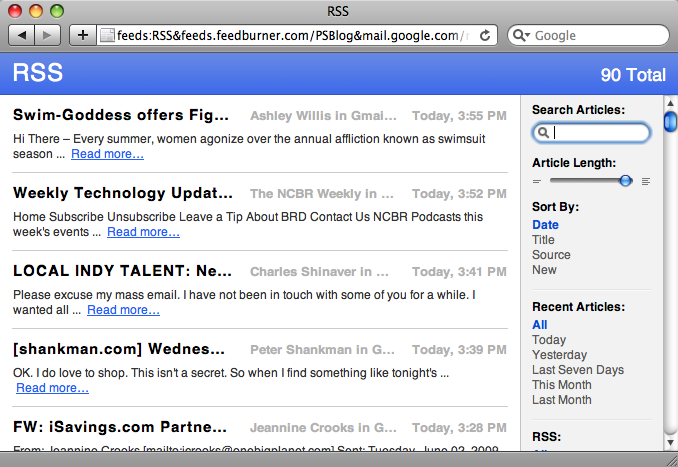Click the RSS header title
This screenshot has width=678, height=467.
(x=38, y=72)
